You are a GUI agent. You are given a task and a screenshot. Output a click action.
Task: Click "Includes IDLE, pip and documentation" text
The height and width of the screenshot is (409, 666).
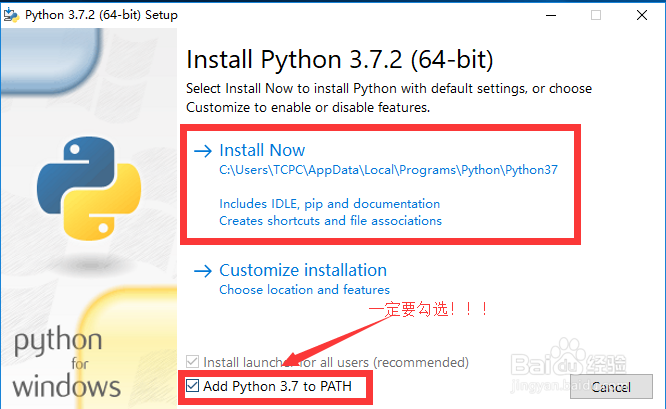point(329,204)
